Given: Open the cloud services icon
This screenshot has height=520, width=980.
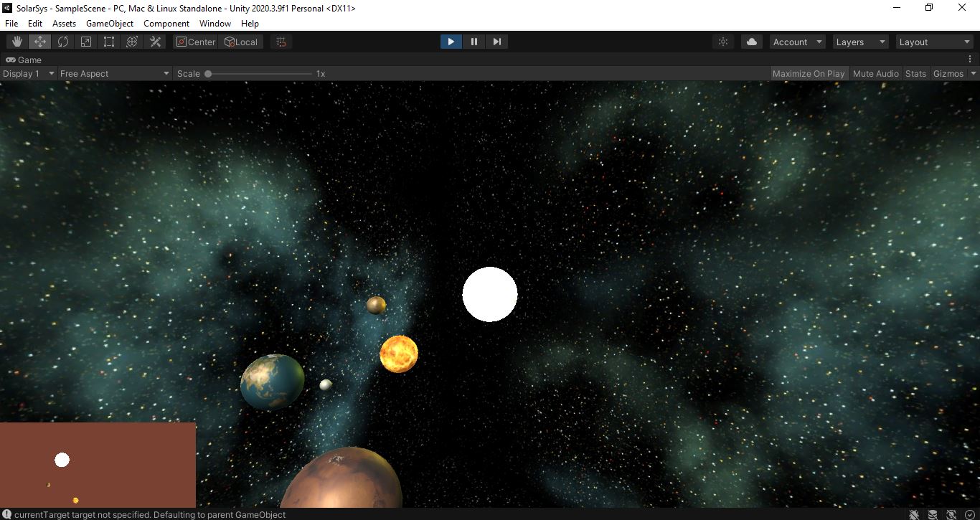Looking at the screenshot, I should click(x=752, y=42).
